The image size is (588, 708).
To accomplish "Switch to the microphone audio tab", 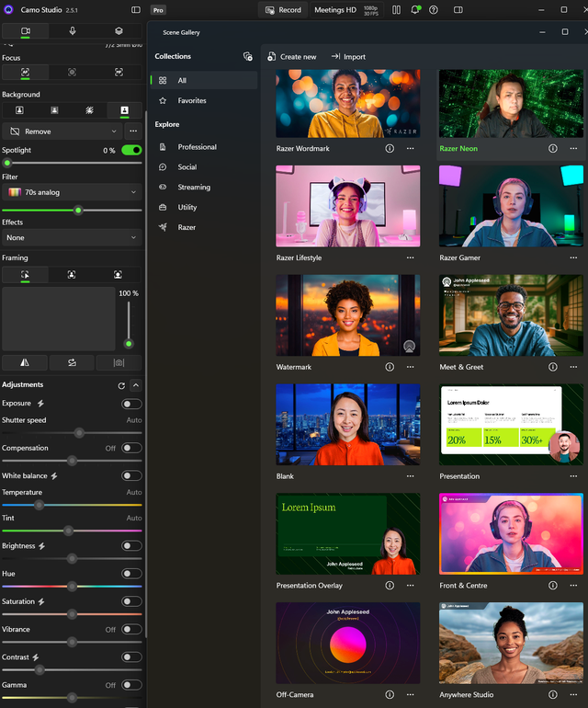I will [x=73, y=31].
